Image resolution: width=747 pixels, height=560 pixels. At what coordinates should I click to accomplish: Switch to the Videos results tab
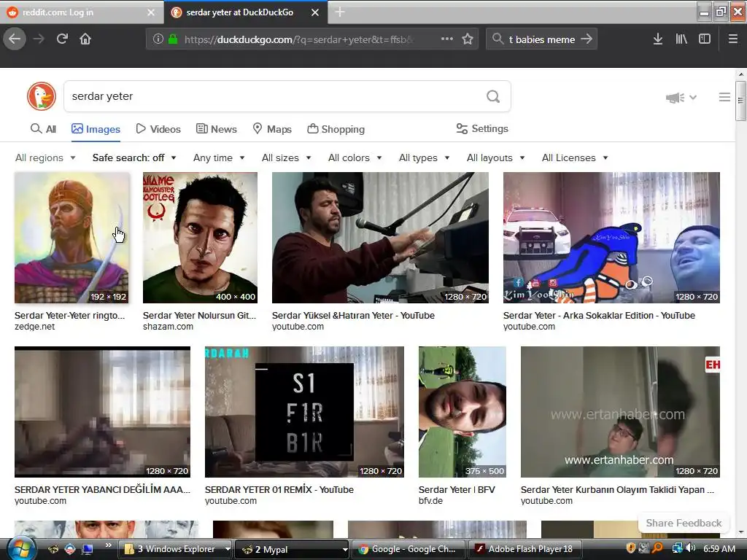(x=158, y=129)
